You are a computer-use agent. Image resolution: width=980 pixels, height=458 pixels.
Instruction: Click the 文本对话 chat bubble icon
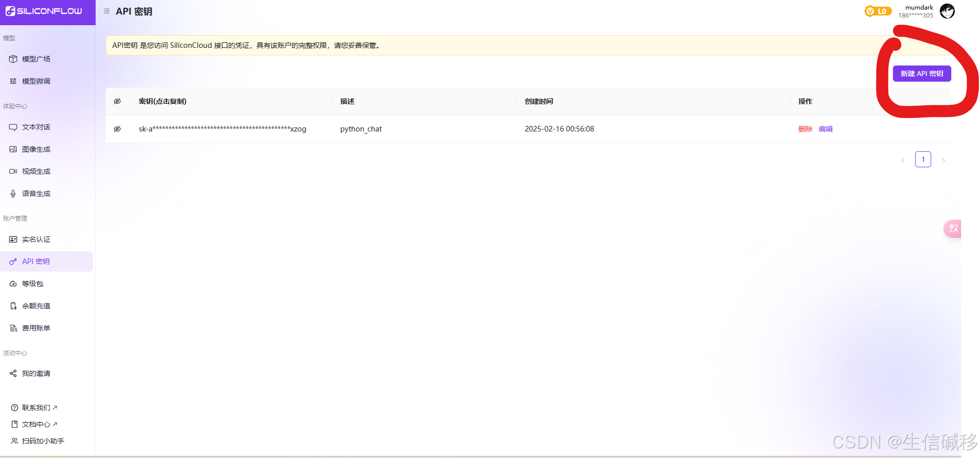[13, 127]
